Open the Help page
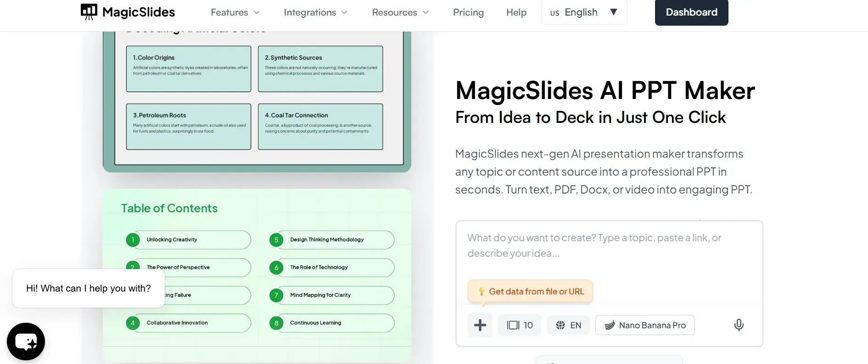Screen dimensions: 868x364 click(x=516, y=12)
